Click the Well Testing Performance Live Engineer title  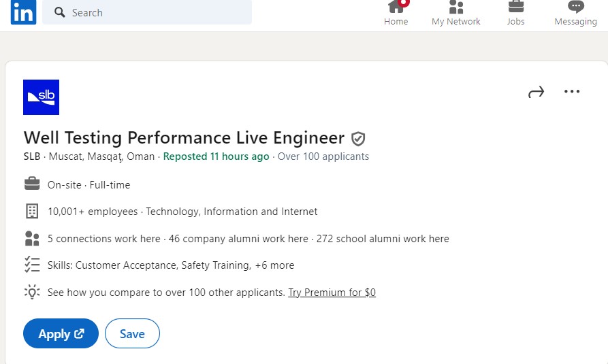[184, 137]
